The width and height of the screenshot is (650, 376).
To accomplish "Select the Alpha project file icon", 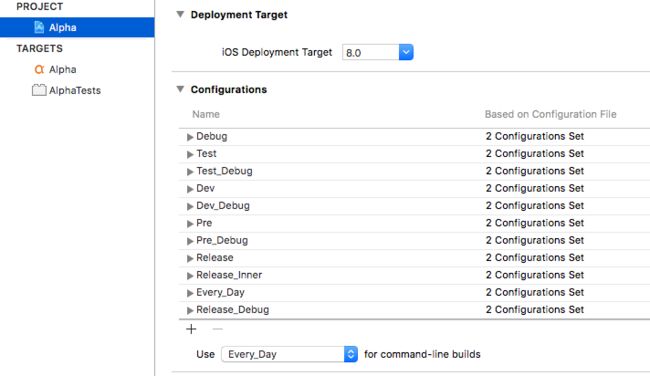I will pyautogui.click(x=39, y=27).
